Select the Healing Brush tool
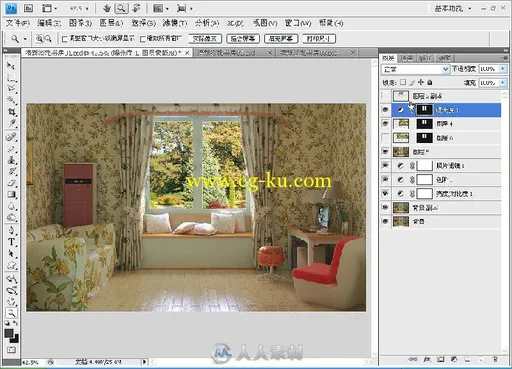 pyautogui.click(x=11, y=137)
